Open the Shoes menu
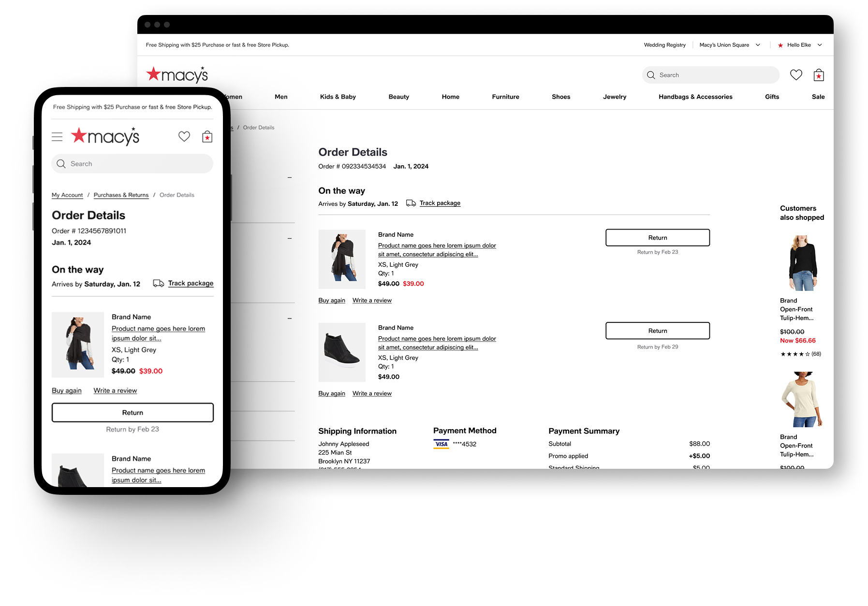Screen dimensions: 868x606 coord(561,97)
